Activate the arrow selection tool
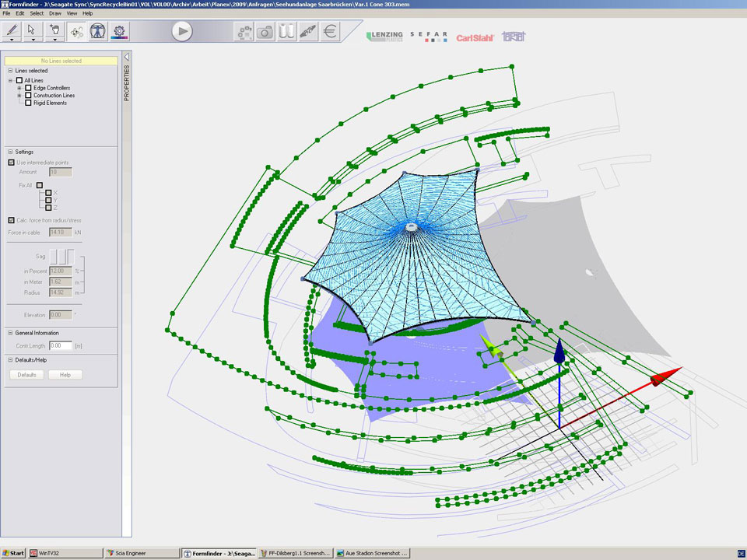Screen dimensions: 747x560 pyautogui.click(x=33, y=30)
